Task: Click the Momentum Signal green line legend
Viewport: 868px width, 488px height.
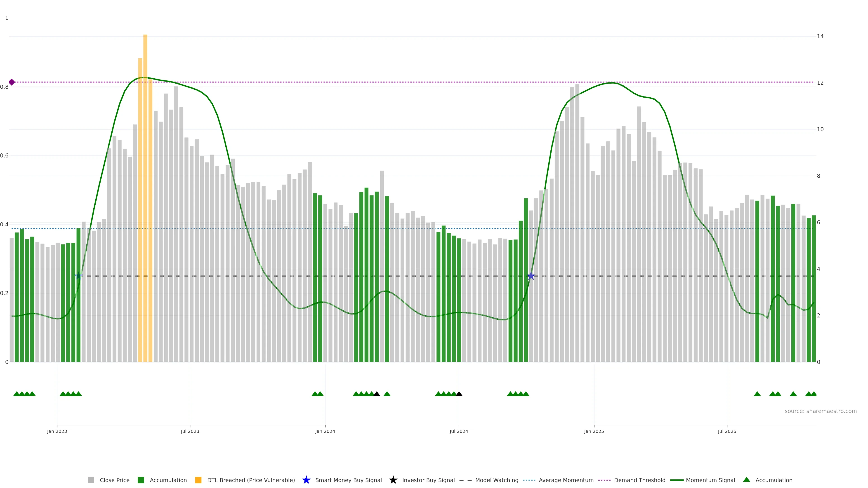Action: click(x=677, y=480)
